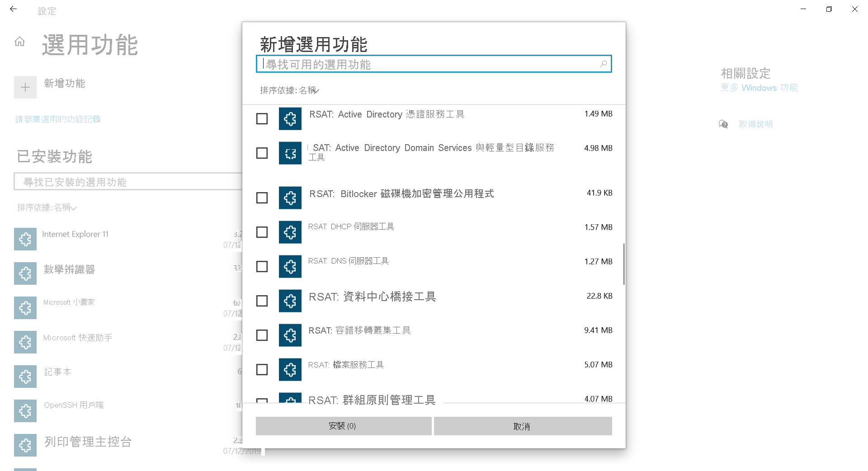This screenshot has height=471, width=868.
Task: Click 9.41 MB size value
Action: 598,330
